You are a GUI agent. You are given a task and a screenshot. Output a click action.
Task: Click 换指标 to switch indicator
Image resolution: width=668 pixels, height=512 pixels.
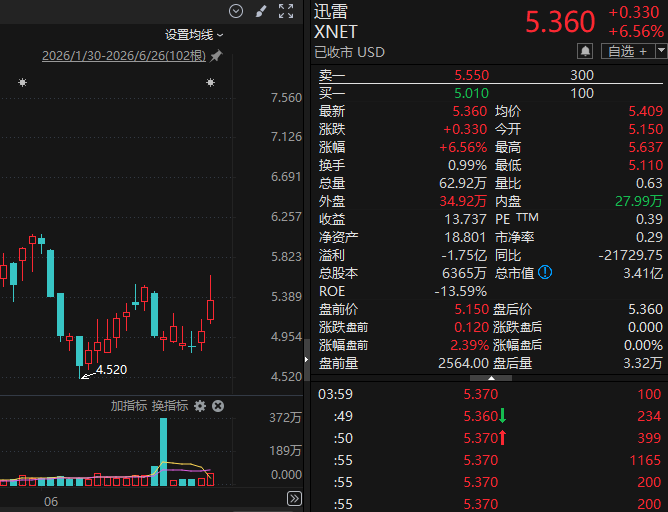(170, 406)
